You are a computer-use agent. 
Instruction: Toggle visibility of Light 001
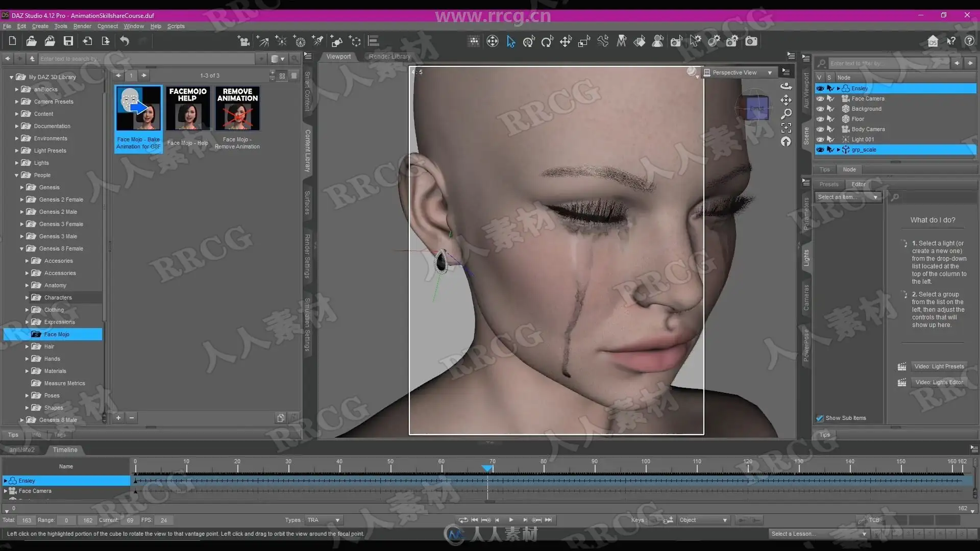click(820, 139)
